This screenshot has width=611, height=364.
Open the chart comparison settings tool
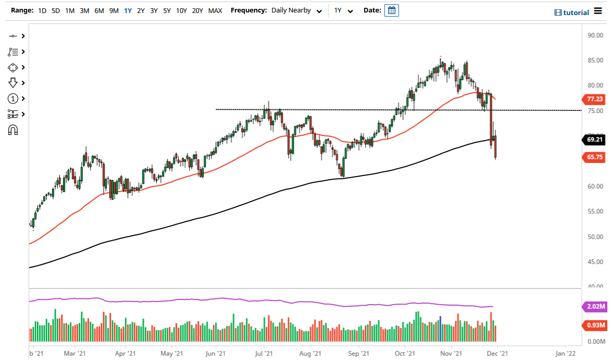14,114
